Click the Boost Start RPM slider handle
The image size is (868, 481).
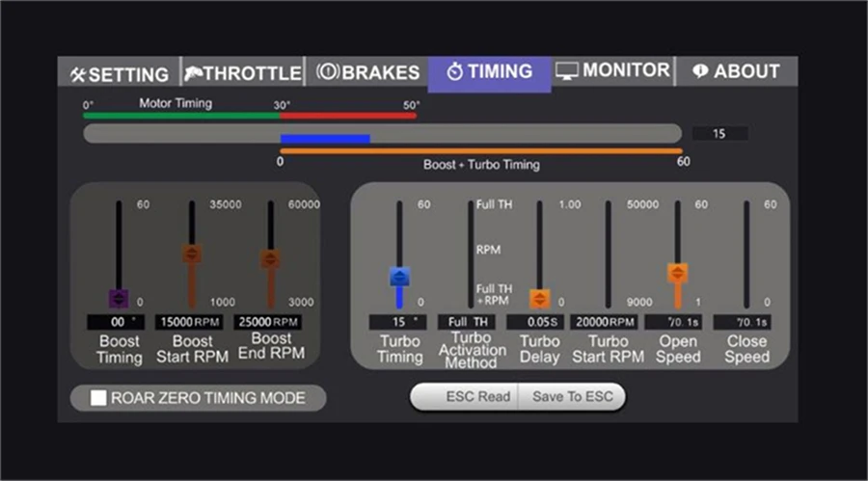click(x=192, y=254)
